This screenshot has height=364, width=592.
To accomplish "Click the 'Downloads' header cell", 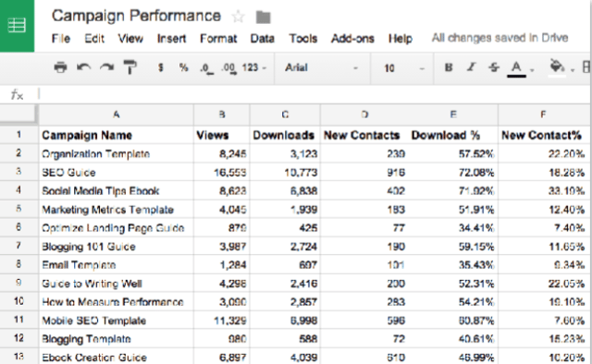I will pyautogui.click(x=285, y=135).
